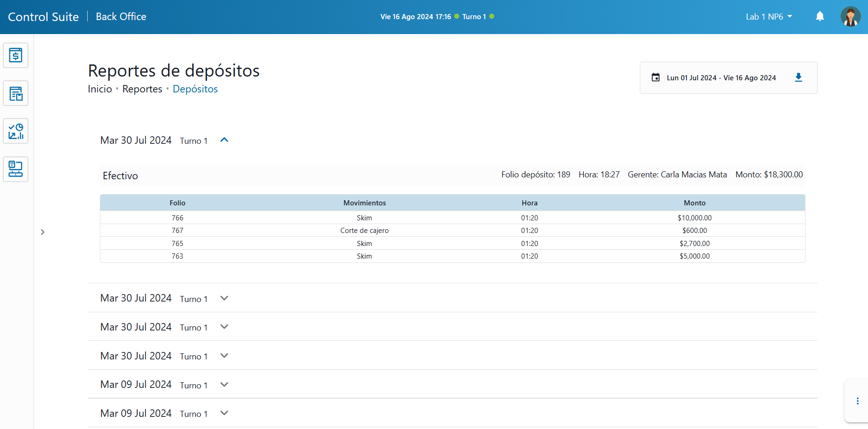The image size is (868, 429).
Task: Download the deposits report
Action: click(x=798, y=77)
